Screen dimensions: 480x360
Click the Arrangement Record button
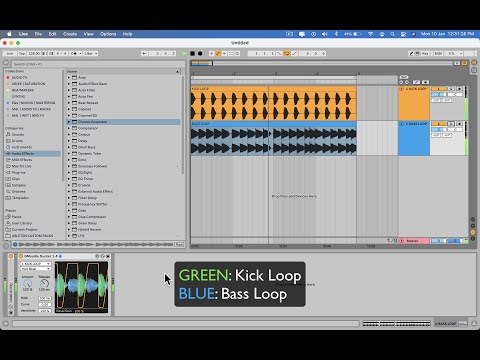click(200, 53)
